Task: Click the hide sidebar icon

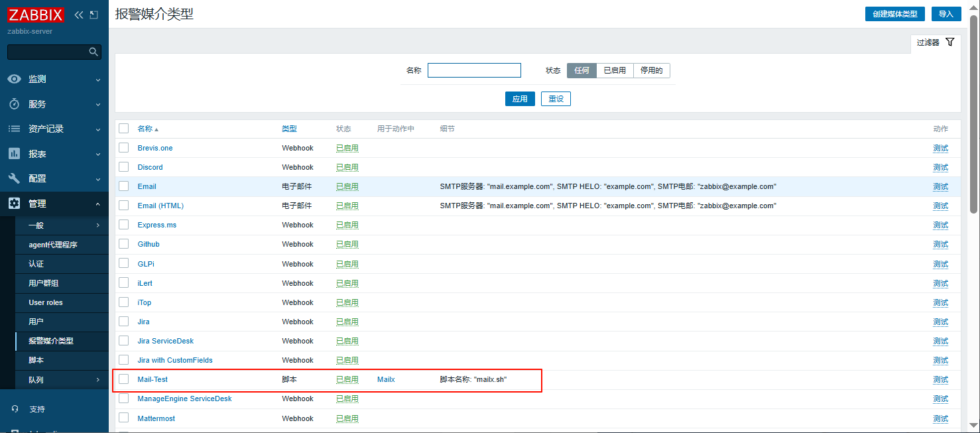Action: (93, 15)
